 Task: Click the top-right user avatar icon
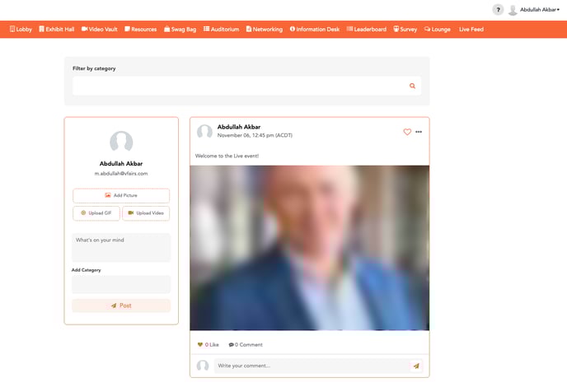tap(513, 10)
